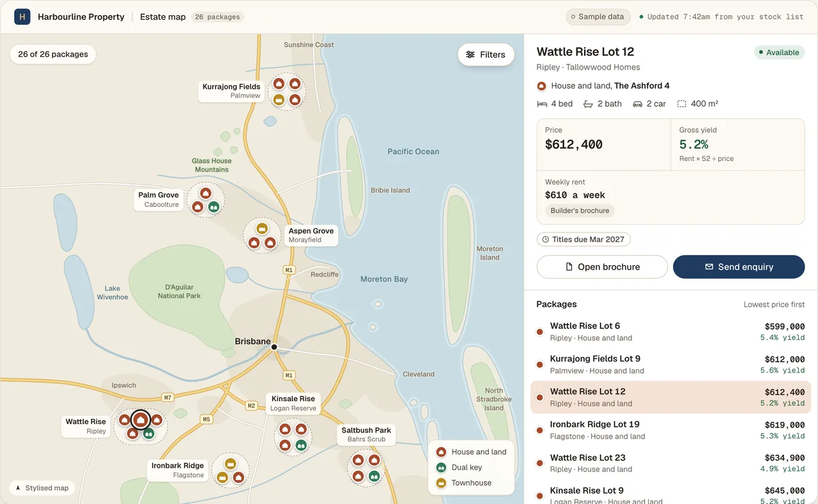The height and width of the screenshot is (504, 818).
Task: Click the House and land legend entry
Action: click(x=471, y=452)
